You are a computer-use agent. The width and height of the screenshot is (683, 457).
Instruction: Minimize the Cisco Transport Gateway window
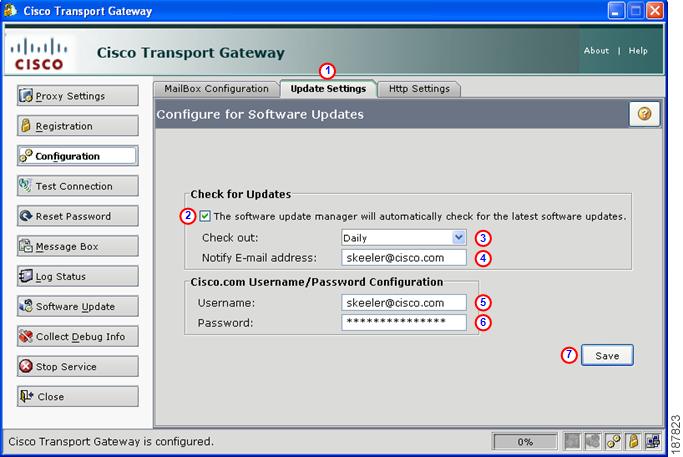click(616, 10)
